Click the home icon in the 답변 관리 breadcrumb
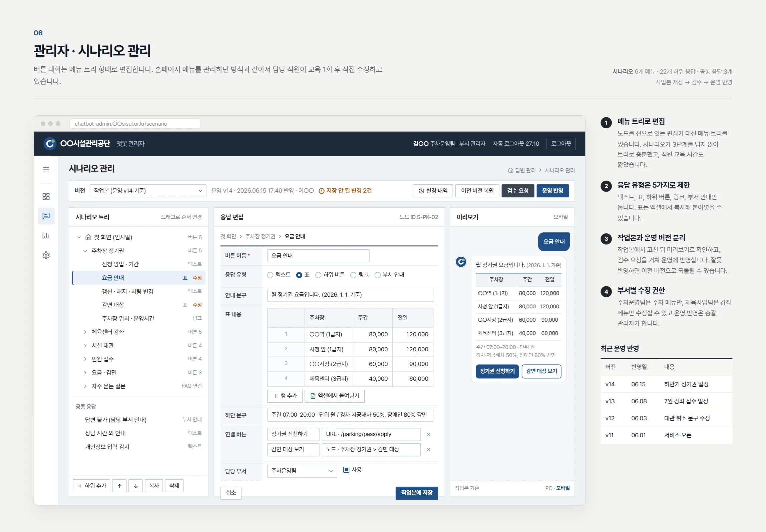 click(510, 170)
